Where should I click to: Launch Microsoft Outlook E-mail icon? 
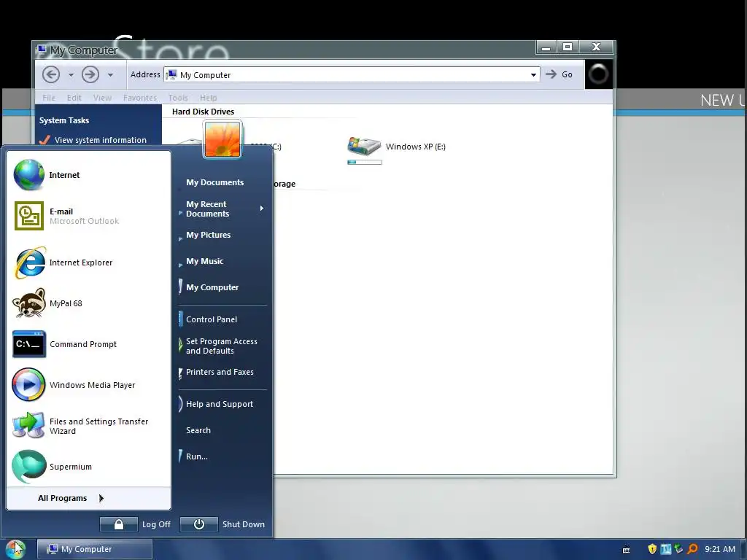pyautogui.click(x=29, y=216)
